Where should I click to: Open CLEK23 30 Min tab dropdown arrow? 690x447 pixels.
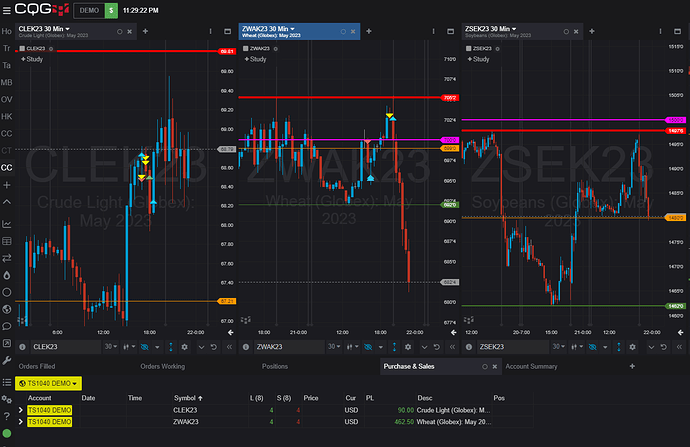pyautogui.click(x=67, y=29)
